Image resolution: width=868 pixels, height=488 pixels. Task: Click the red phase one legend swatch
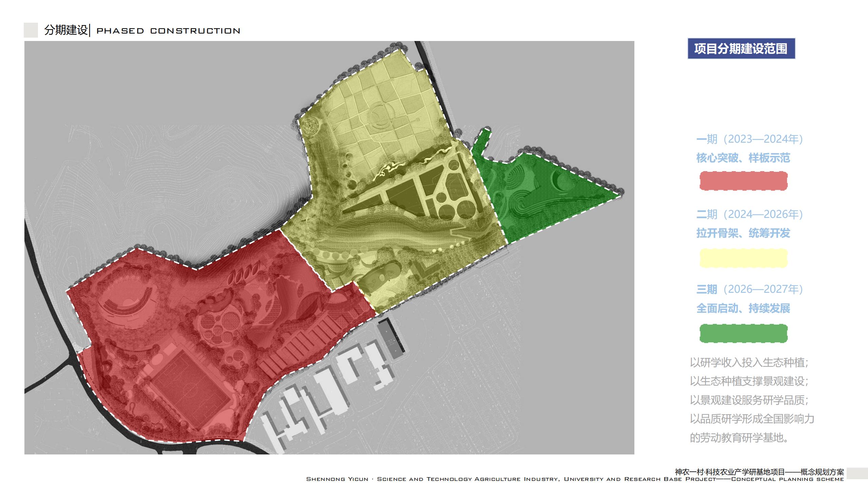coord(743,181)
